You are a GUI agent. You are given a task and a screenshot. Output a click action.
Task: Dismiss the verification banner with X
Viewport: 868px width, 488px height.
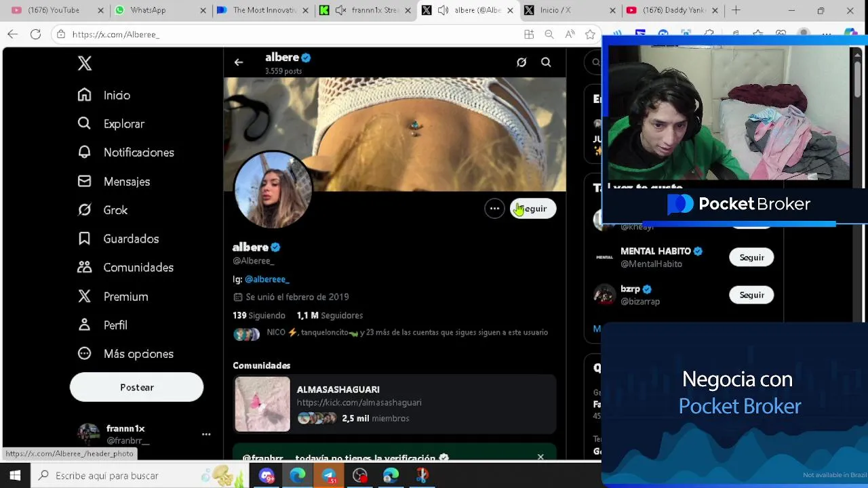540,457
